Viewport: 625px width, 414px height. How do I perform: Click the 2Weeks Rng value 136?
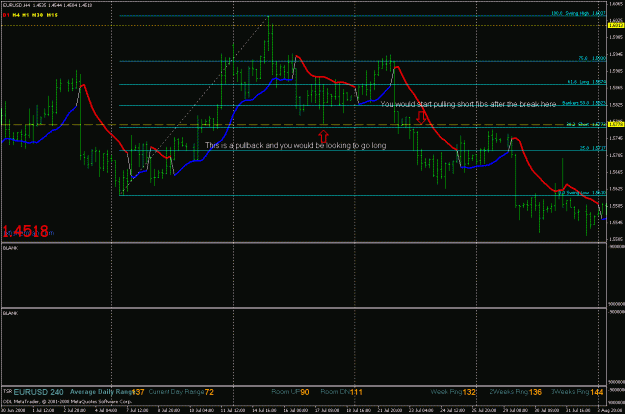pos(535,392)
